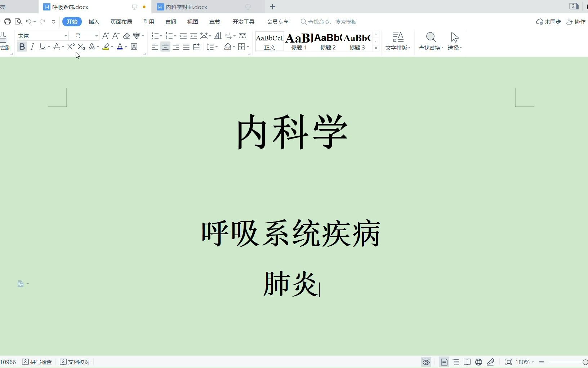Open the 引用 ribbon tab
The height and width of the screenshot is (368, 588).
click(149, 22)
